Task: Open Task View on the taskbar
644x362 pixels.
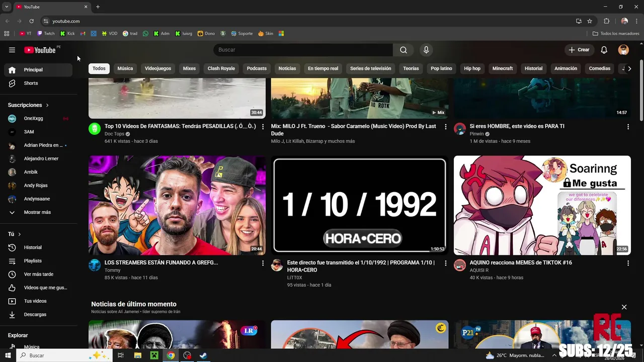Action: click(121, 355)
